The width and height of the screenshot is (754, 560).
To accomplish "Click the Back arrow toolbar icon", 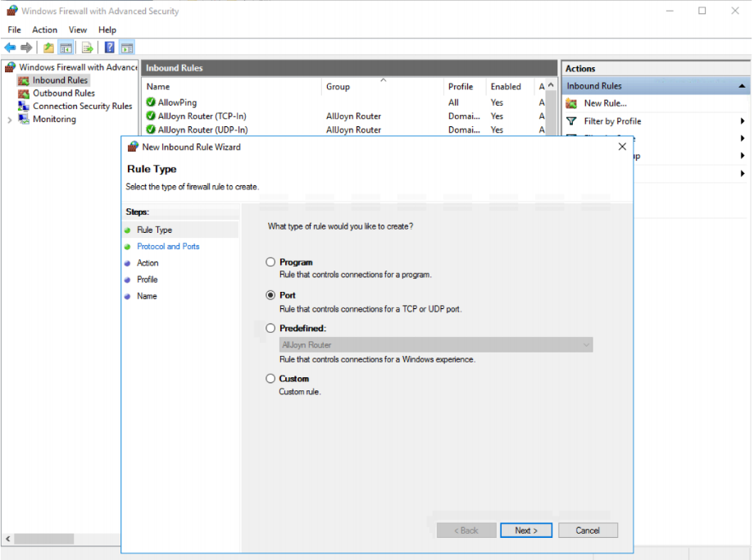I will (x=10, y=48).
